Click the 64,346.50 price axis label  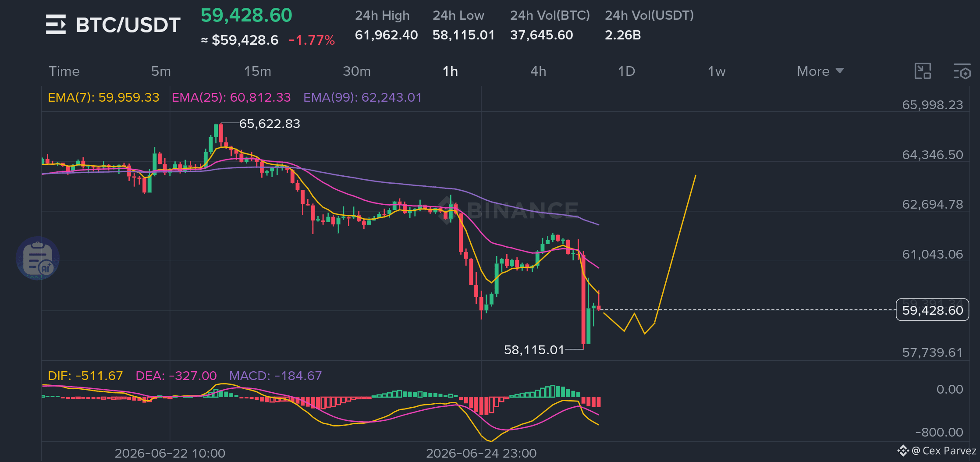tap(933, 155)
